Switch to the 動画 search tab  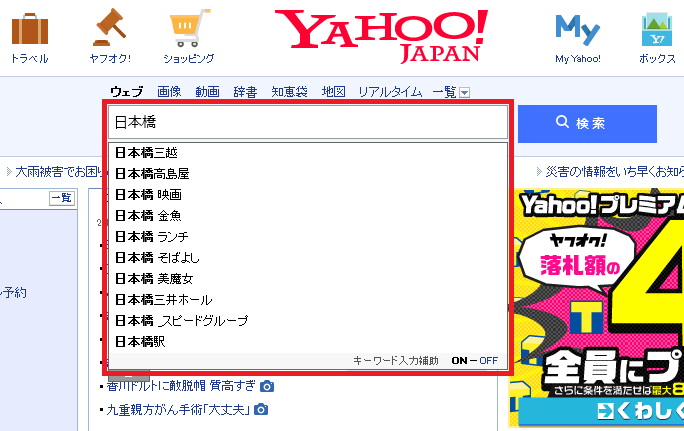click(207, 92)
